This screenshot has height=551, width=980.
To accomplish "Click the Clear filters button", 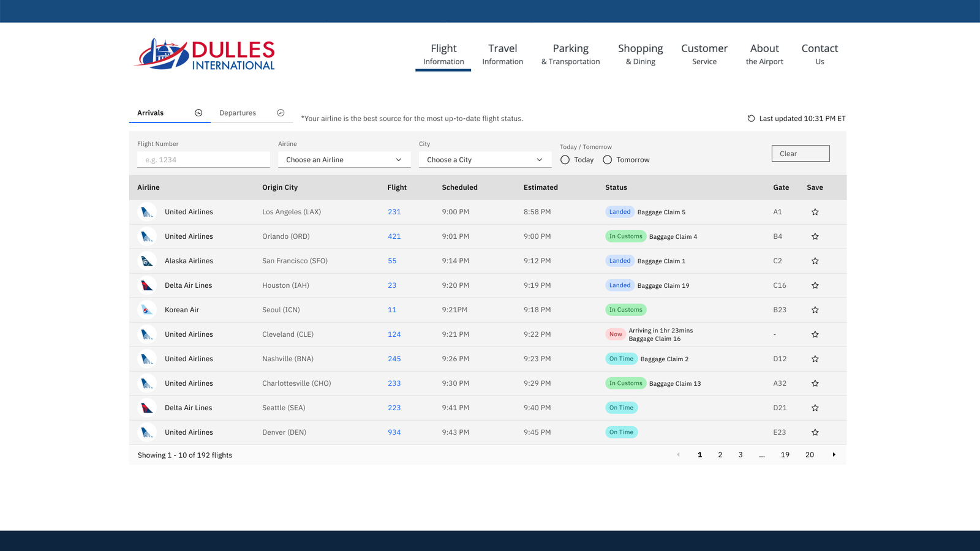I will point(801,154).
